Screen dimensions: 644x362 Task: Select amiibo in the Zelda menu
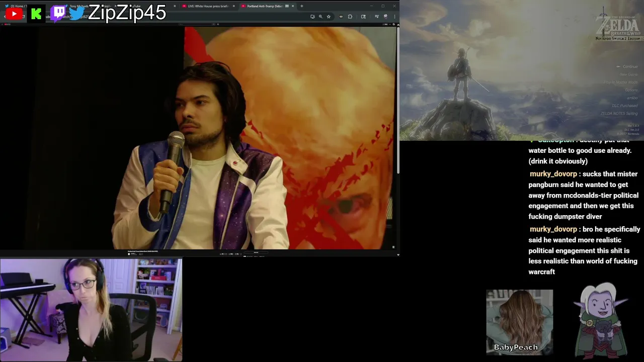632,98
